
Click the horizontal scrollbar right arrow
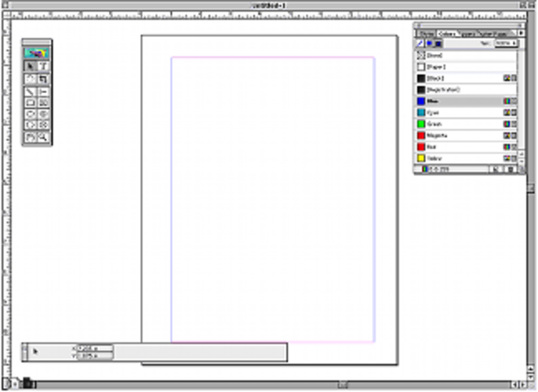(523, 384)
